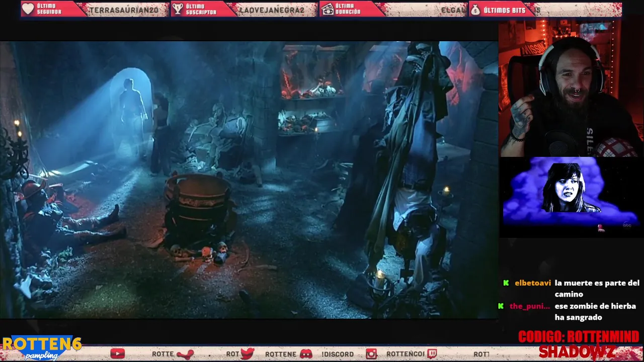Click the red bird Twitter icon
644x362 pixels.
(x=247, y=353)
